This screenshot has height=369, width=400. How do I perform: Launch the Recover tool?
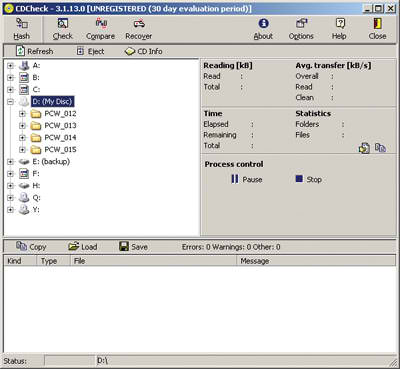[139, 29]
